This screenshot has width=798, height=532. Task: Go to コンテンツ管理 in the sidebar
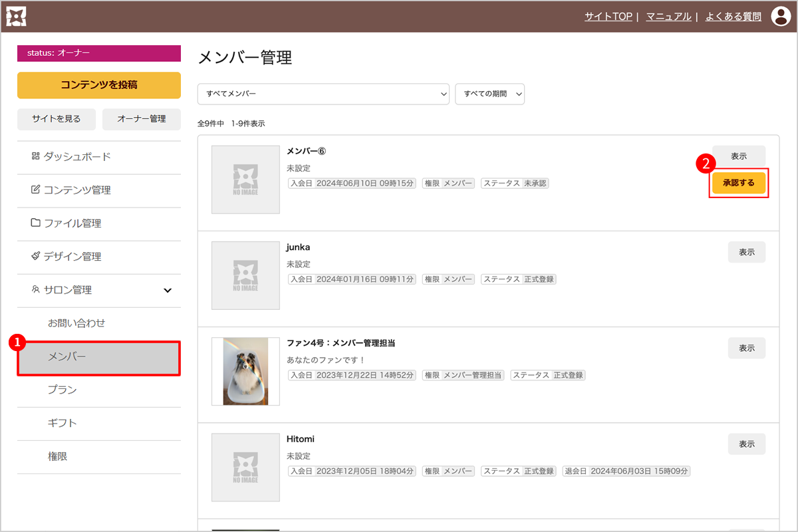click(x=76, y=190)
